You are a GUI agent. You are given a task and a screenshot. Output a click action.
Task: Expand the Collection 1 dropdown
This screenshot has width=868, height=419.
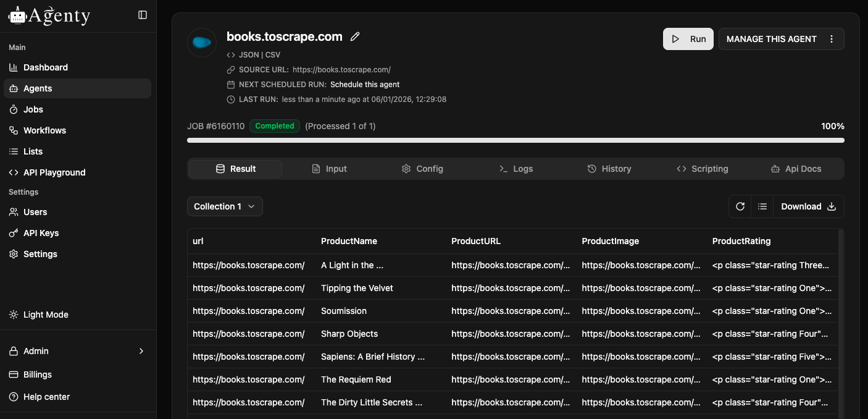pyautogui.click(x=225, y=206)
